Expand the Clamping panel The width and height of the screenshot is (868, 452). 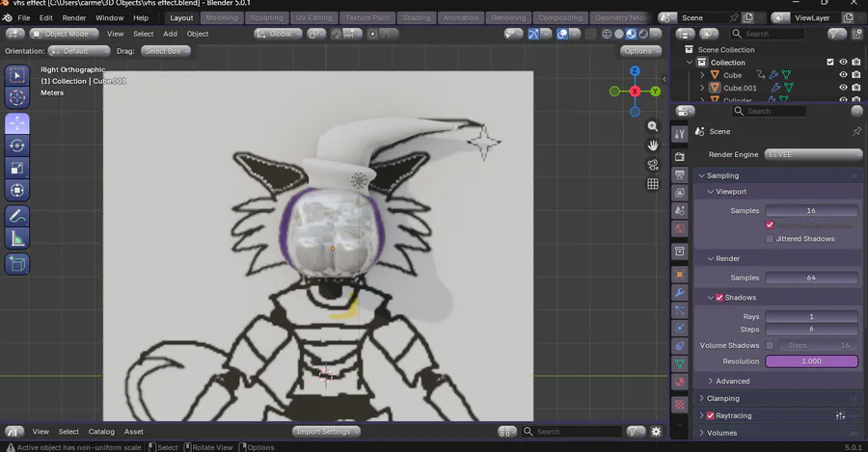coord(777,398)
